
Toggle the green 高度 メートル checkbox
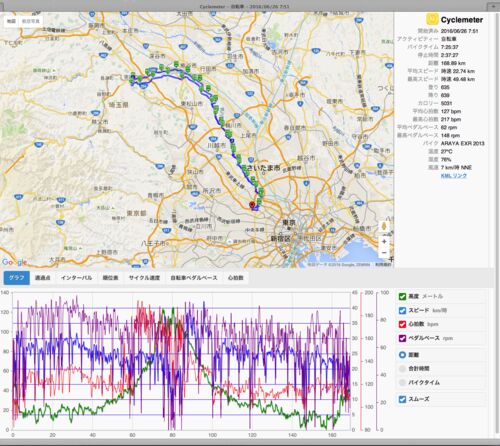coord(402,296)
